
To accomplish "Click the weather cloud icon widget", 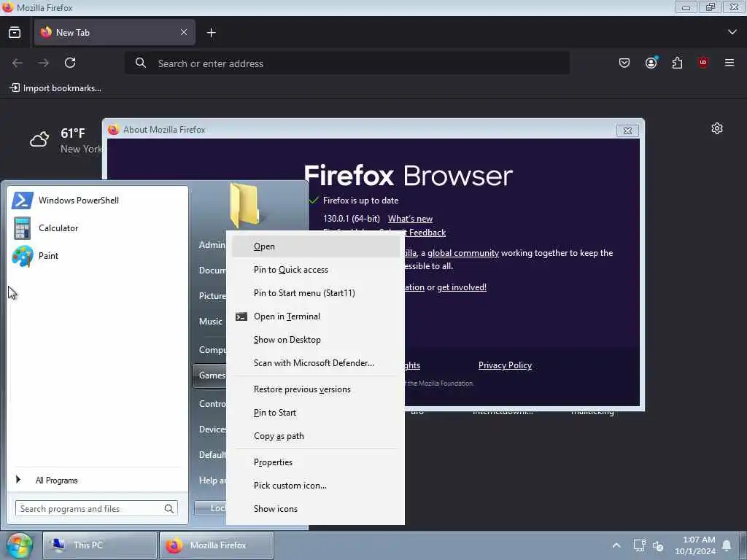I will coord(39,139).
